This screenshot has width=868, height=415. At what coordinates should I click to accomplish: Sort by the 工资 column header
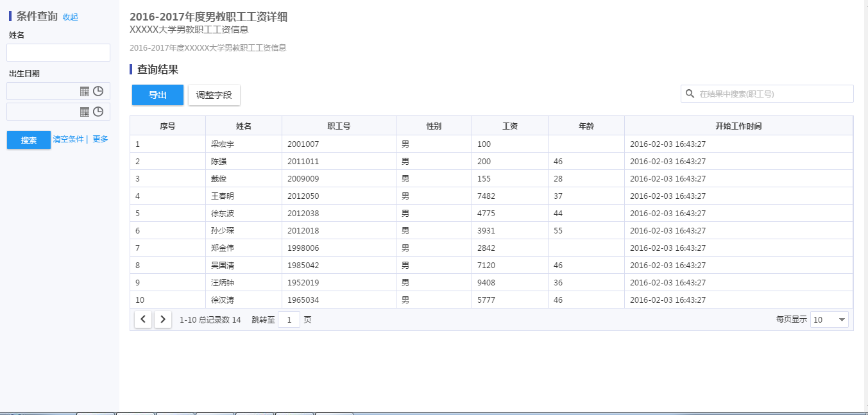[x=510, y=126]
